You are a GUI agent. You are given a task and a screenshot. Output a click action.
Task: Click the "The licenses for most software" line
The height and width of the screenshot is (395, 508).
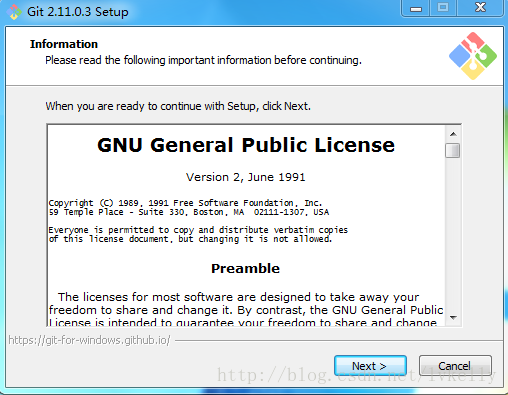pos(238,297)
